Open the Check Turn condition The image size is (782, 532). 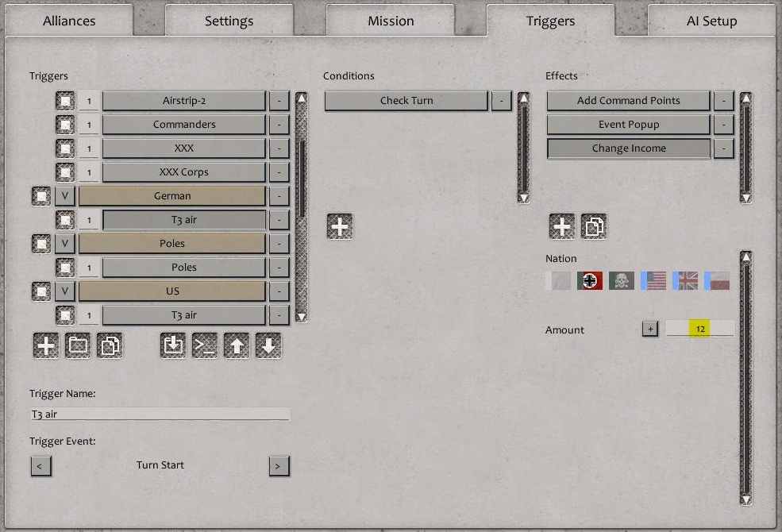(x=406, y=101)
